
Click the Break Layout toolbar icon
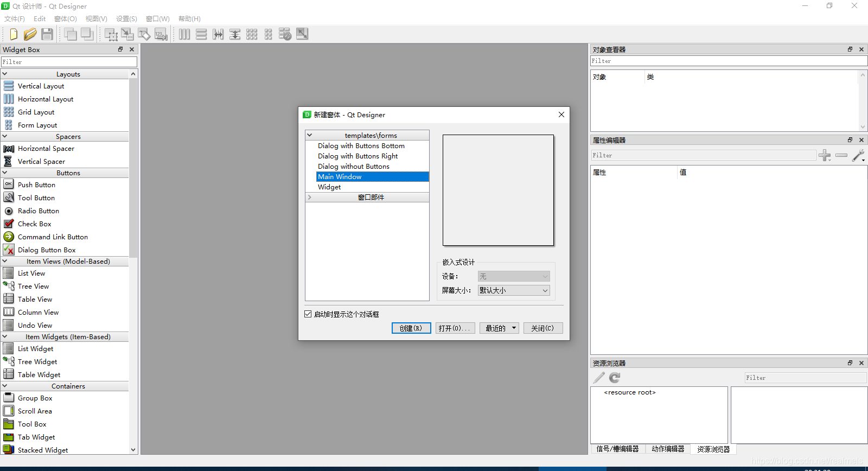coord(285,34)
